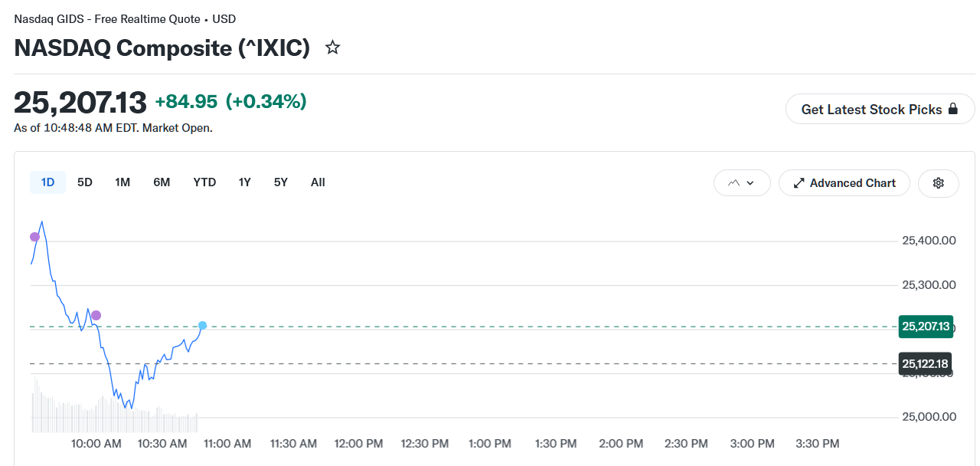Open the Advanced Chart
Screen dimensions: 980x466
844,183
